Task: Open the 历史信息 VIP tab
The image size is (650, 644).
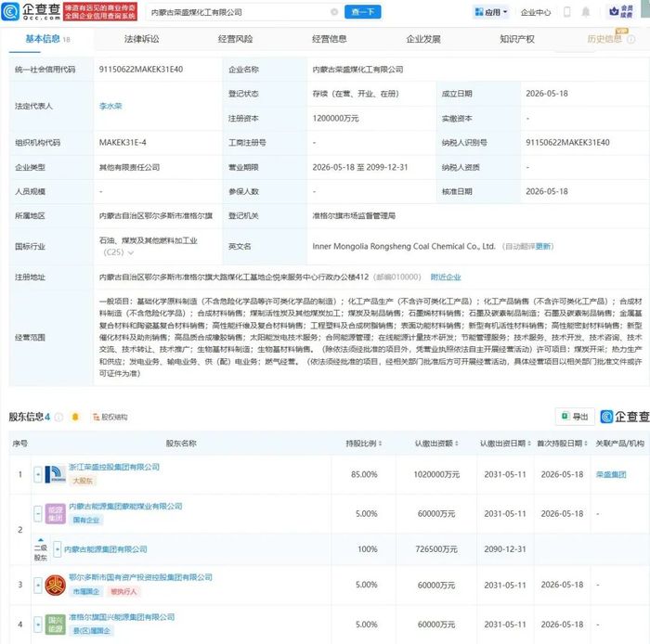Action: [604, 39]
